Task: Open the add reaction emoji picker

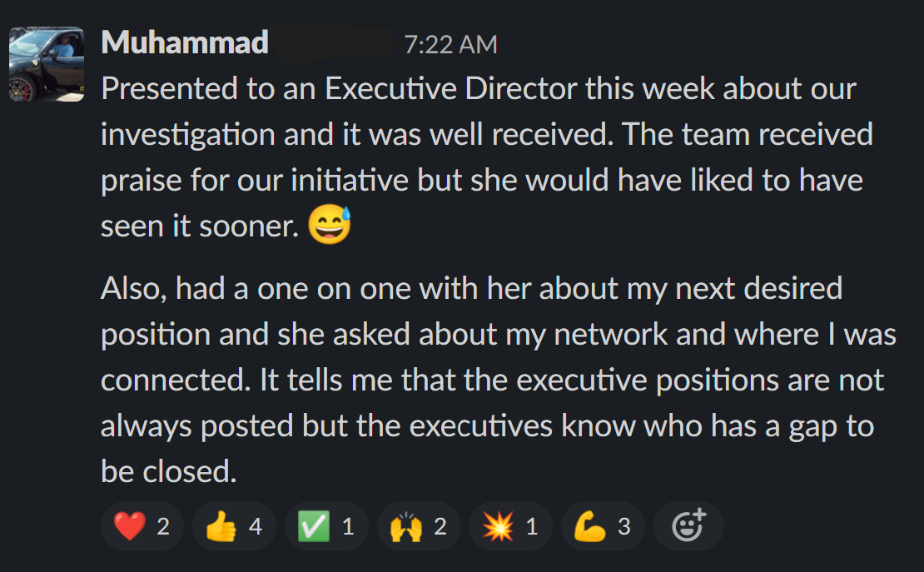Action: (688, 525)
